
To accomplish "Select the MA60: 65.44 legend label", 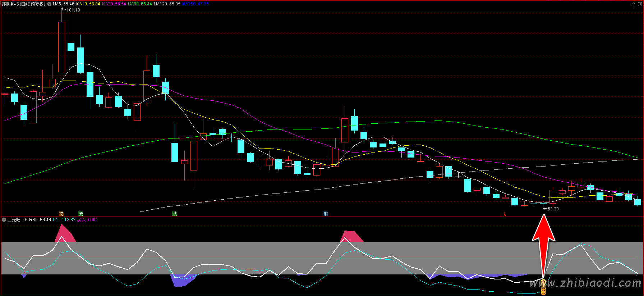I will [140, 4].
